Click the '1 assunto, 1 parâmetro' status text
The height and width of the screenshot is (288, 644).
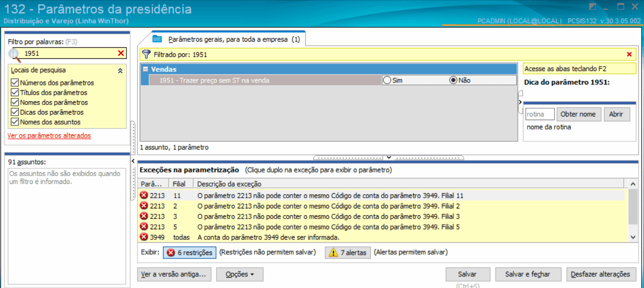174,147
